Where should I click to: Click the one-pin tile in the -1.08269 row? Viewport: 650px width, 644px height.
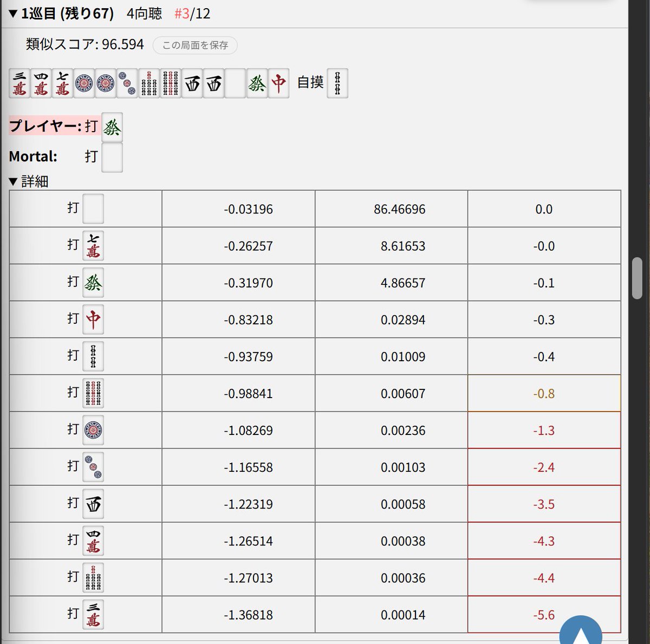(x=93, y=430)
